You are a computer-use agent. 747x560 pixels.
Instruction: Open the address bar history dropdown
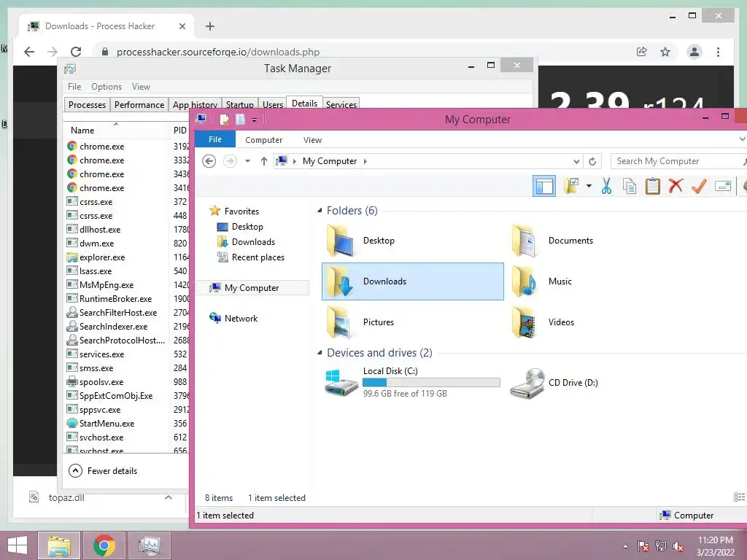pos(576,161)
